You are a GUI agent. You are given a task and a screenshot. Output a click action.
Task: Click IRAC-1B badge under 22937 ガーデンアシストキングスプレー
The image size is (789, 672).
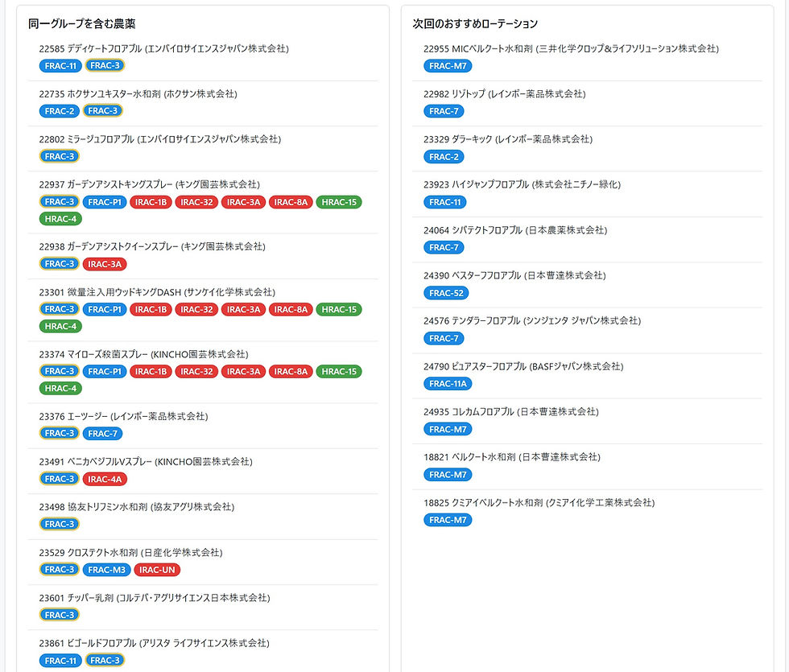[151, 202]
